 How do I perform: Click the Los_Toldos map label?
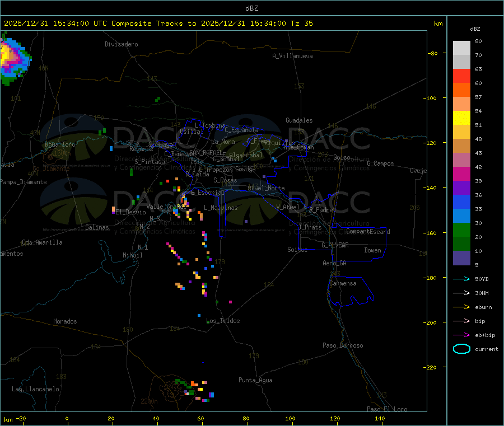tap(223, 321)
